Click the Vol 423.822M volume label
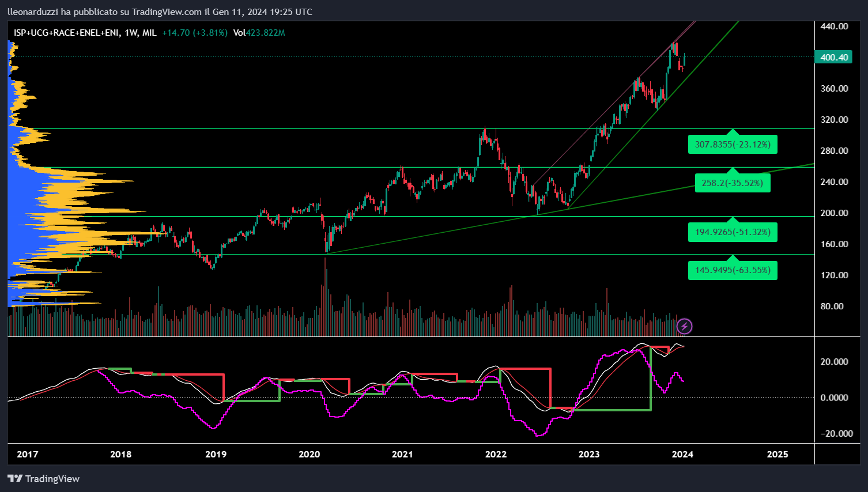Image resolution: width=868 pixels, height=492 pixels. (x=259, y=33)
